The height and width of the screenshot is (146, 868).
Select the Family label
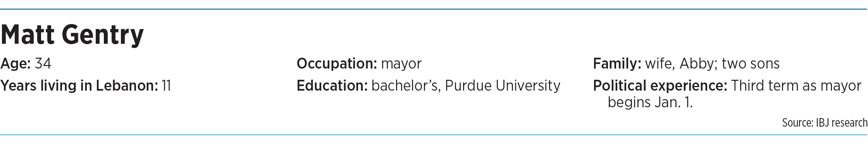point(617,64)
